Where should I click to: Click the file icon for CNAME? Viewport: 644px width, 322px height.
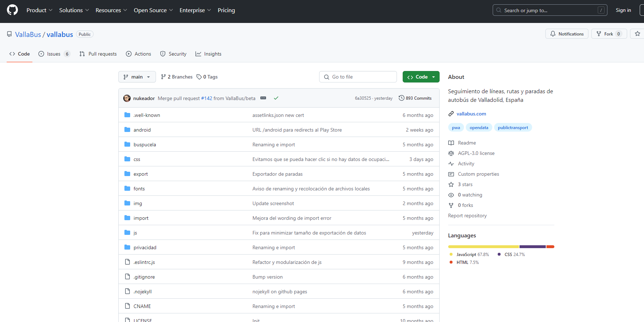127,306
